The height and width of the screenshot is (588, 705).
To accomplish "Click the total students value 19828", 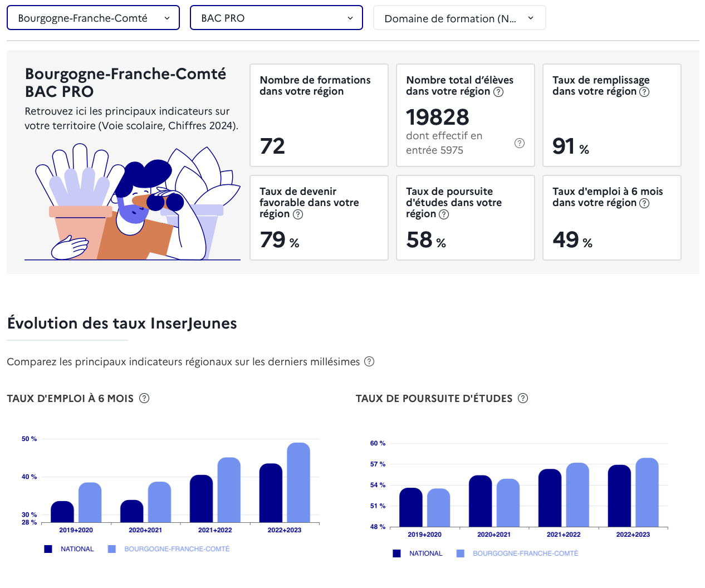I will pyautogui.click(x=438, y=117).
